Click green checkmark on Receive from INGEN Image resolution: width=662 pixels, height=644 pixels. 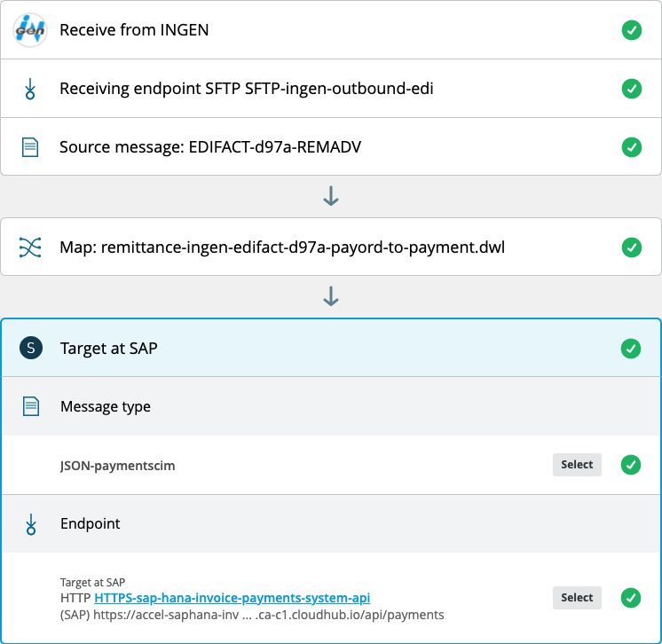click(x=632, y=30)
